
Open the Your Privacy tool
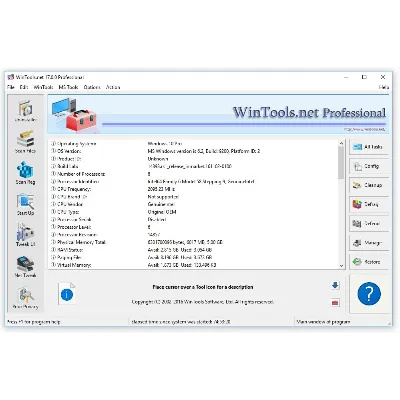pos(26,297)
